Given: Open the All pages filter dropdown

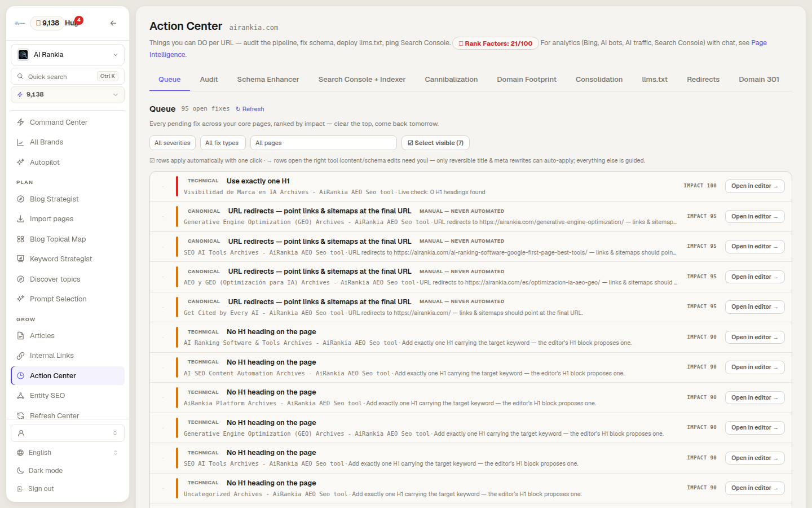Looking at the screenshot, I should point(324,143).
